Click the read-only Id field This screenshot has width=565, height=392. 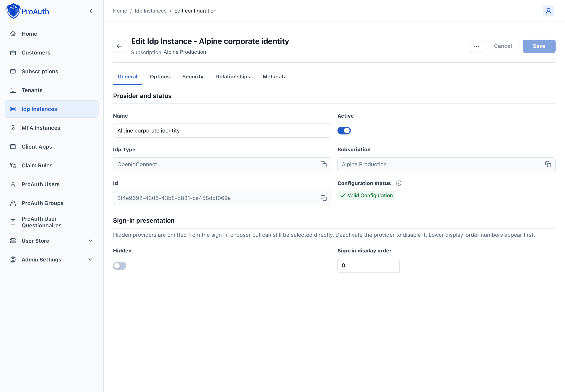[222, 198]
